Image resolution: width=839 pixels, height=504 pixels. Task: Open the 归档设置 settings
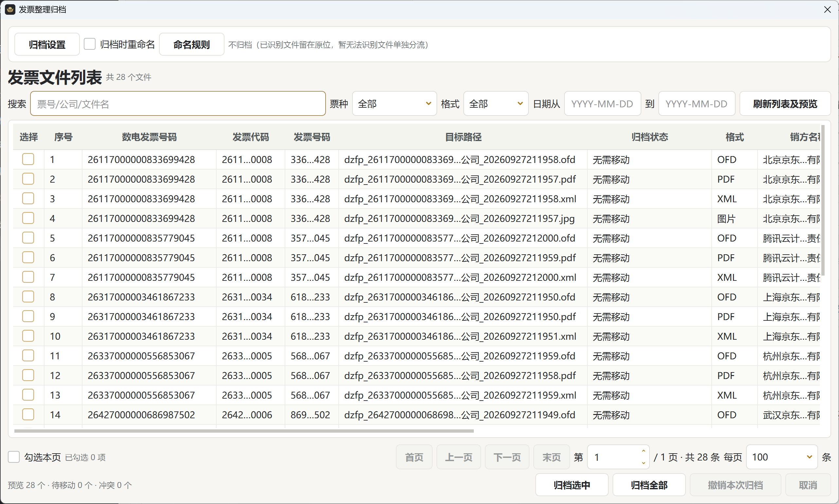(x=47, y=45)
